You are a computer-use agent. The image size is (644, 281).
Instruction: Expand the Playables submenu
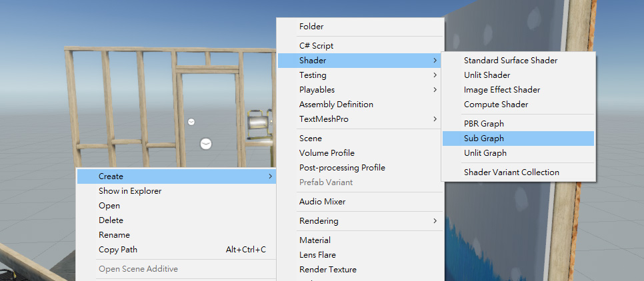click(317, 90)
